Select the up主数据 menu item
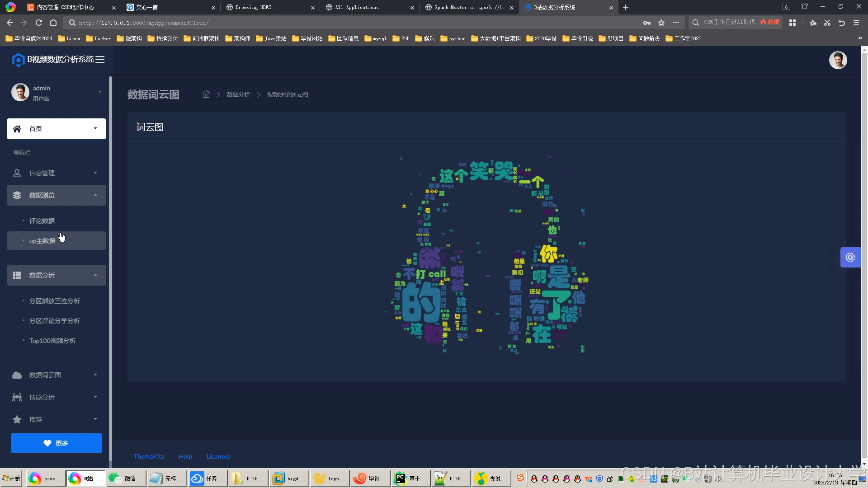Screen dimensions: 868x488 click(x=42, y=241)
